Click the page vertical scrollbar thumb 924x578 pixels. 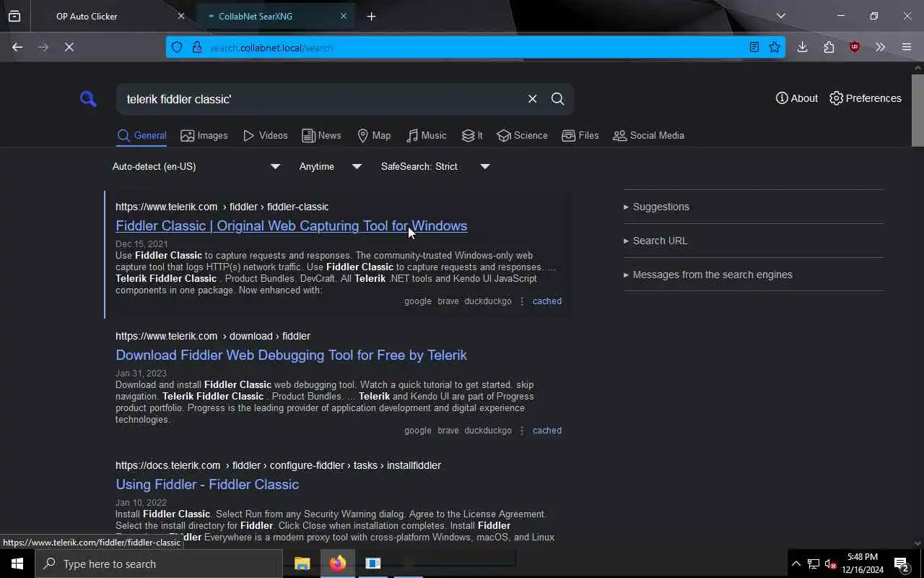(x=918, y=110)
